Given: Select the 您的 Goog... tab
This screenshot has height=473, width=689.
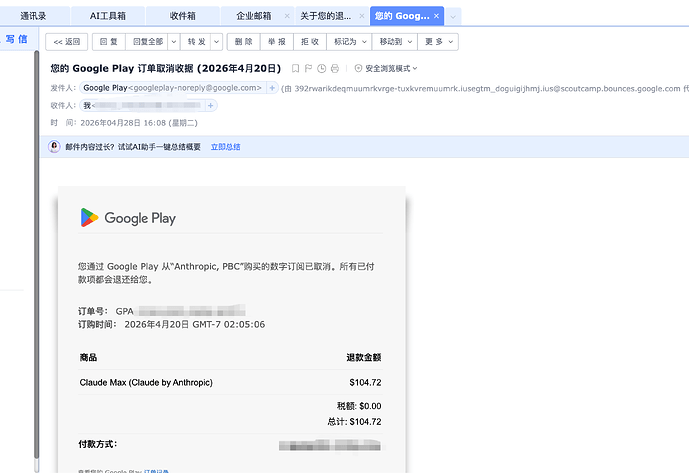Looking at the screenshot, I should point(402,16).
